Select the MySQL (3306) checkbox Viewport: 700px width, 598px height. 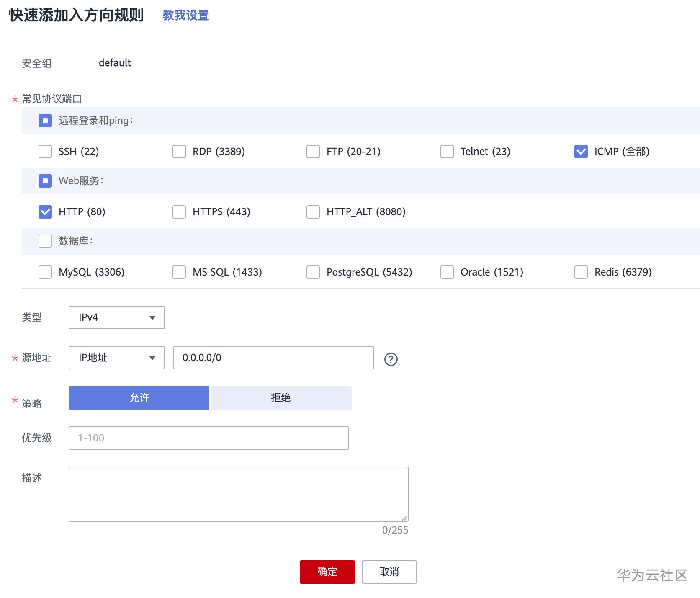click(x=45, y=272)
